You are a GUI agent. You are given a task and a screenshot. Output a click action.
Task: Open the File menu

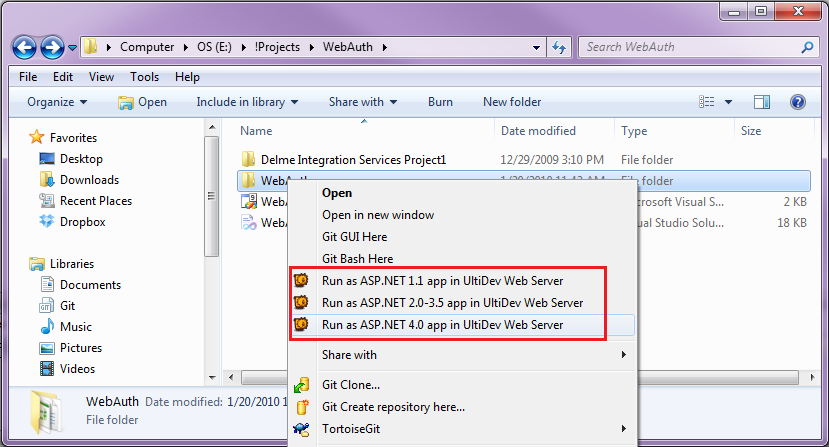pos(28,77)
